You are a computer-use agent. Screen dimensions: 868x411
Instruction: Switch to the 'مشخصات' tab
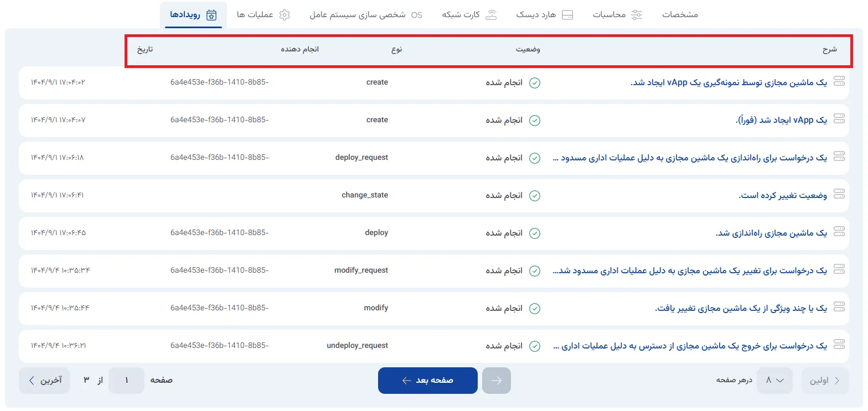[680, 15]
